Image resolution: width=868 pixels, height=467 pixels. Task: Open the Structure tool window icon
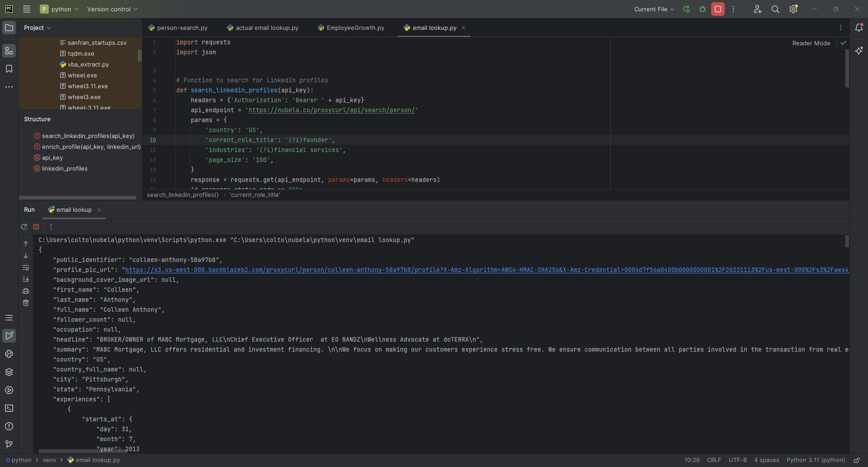(x=9, y=51)
